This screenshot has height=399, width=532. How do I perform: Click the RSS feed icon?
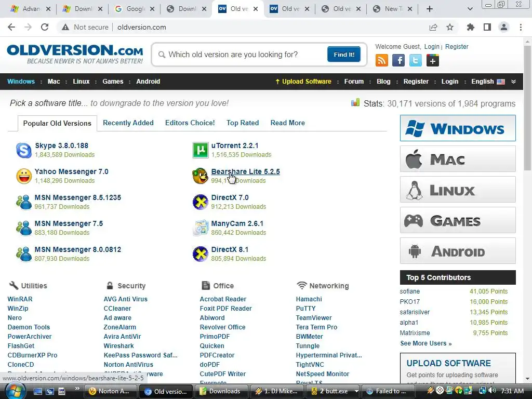tap(382, 60)
